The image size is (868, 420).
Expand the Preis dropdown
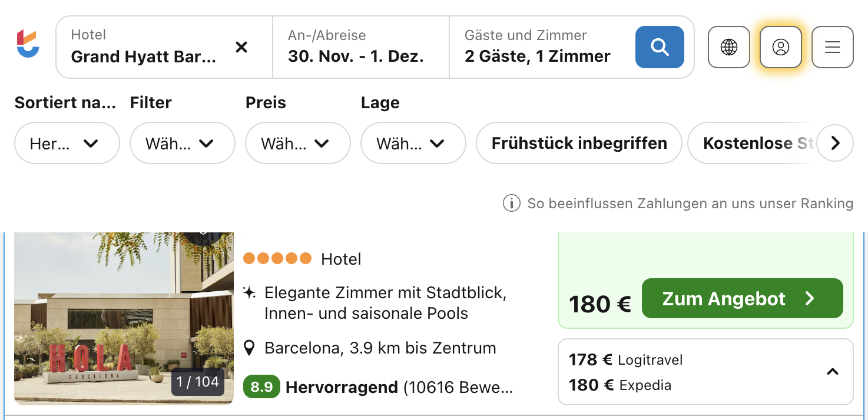coord(297,143)
